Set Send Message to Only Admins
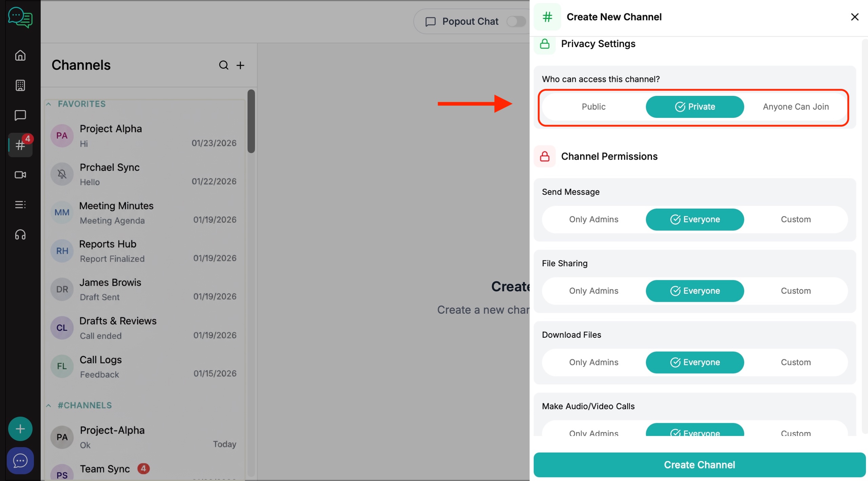This screenshot has width=868, height=481. click(593, 219)
